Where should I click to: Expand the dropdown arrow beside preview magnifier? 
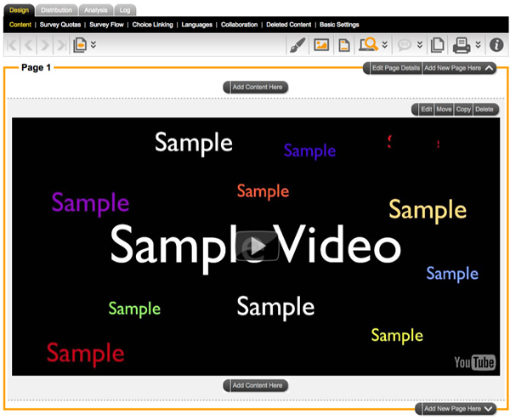click(385, 44)
